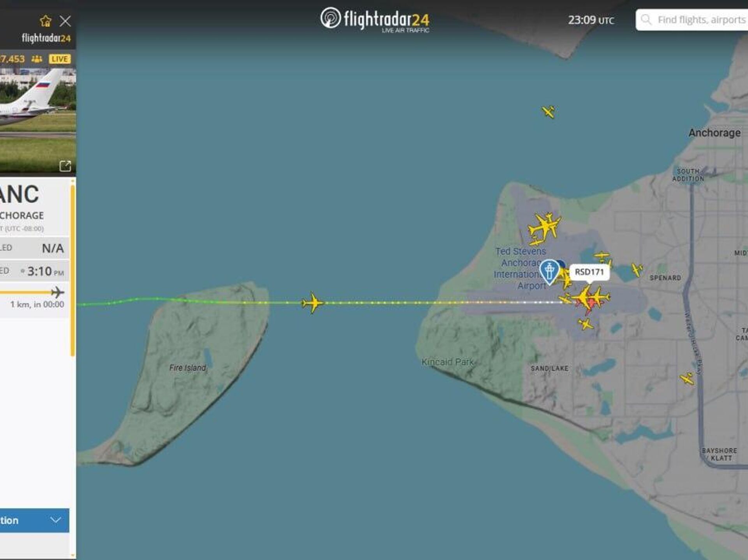Click the LIVE badge in panel
The height and width of the screenshot is (560, 748).
click(x=60, y=59)
